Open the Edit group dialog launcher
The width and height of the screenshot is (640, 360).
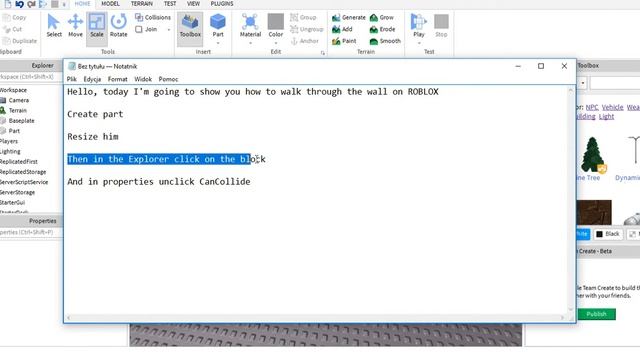[x=322, y=53]
